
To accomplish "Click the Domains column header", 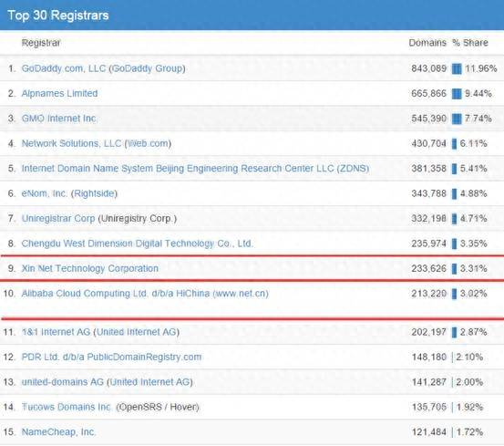I will coord(427,43).
